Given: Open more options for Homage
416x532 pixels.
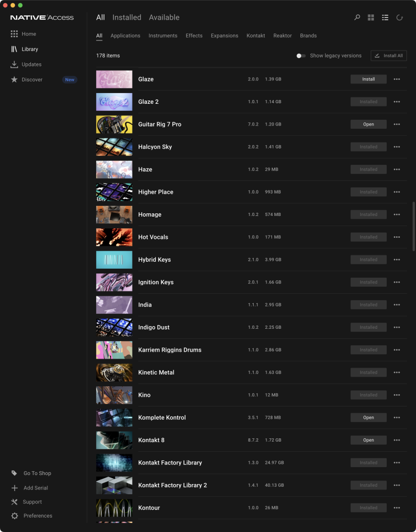Looking at the screenshot, I should click(x=397, y=214).
